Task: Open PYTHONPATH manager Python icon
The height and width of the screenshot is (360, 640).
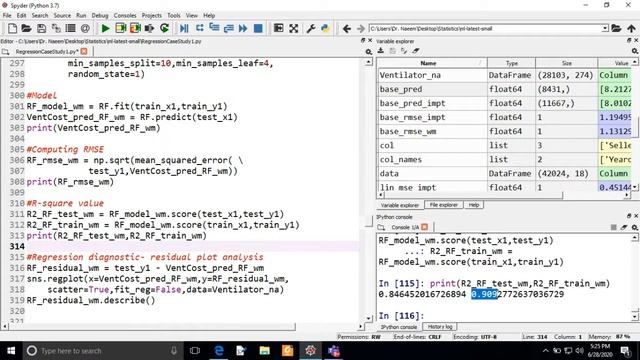Action: (x=325, y=29)
